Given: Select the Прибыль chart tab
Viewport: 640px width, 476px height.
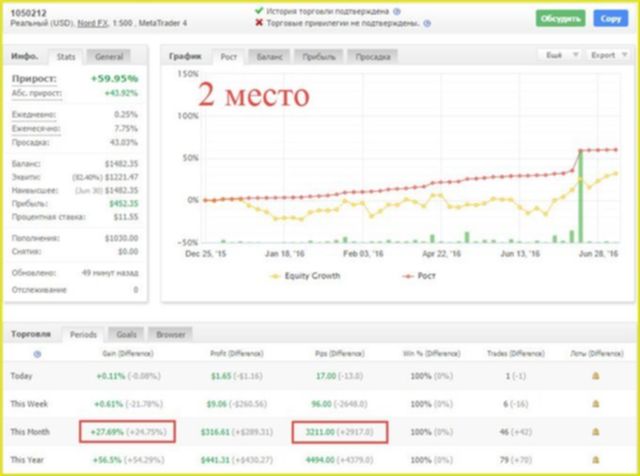Looking at the screenshot, I should pos(319,57).
